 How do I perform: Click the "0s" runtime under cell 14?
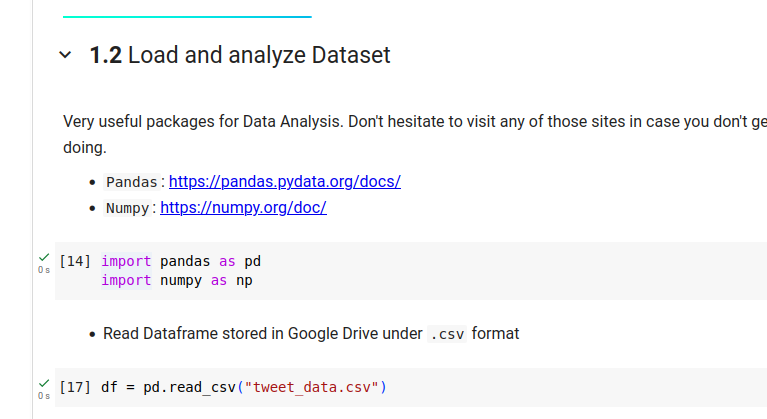pyautogui.click(x=43, y=270)
